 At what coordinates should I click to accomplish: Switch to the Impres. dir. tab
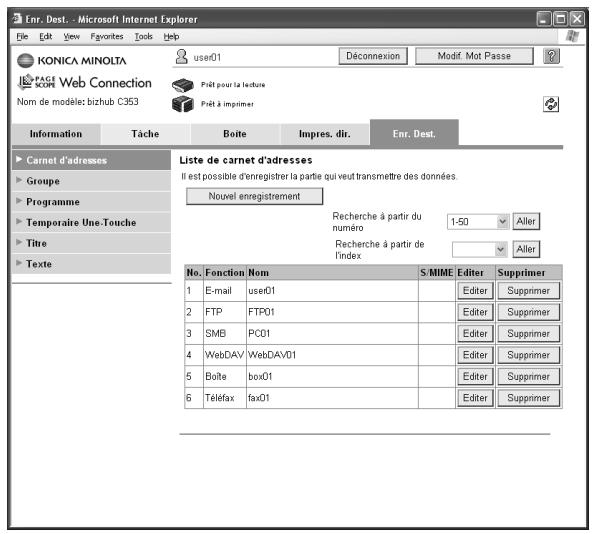pyautogui.click(x=325, y=134)
